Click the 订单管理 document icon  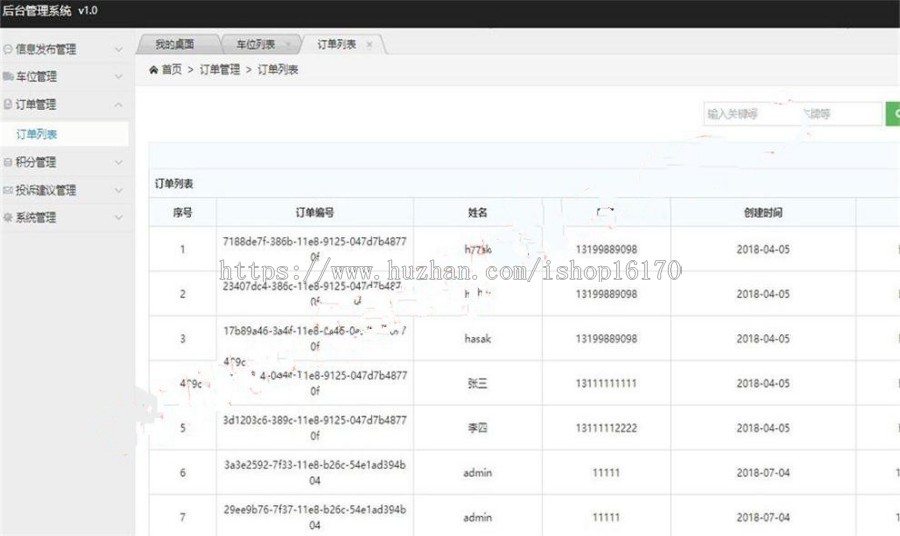7,104
